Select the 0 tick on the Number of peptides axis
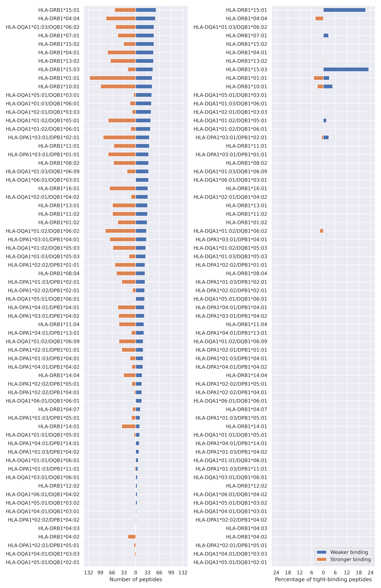The image size is (381, 588). click(x=136, y=573)
